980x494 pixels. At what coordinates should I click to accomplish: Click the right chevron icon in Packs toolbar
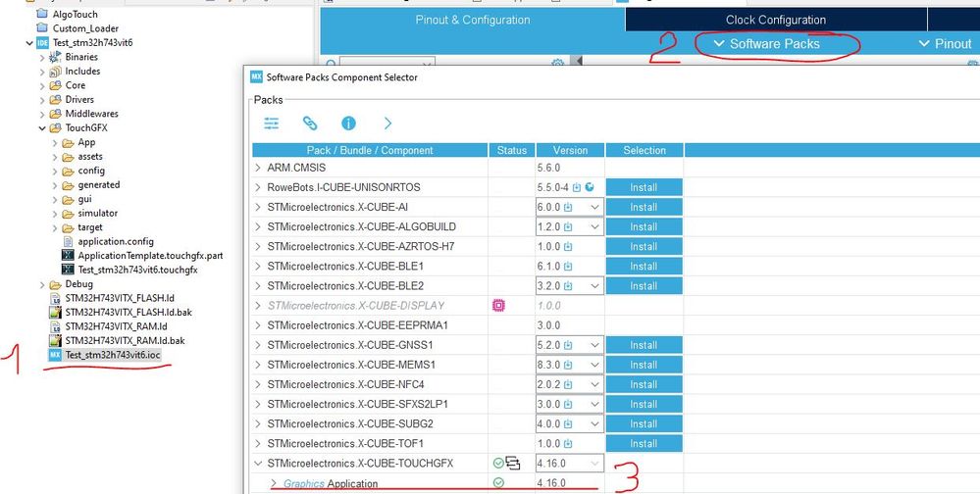point(387,123)
